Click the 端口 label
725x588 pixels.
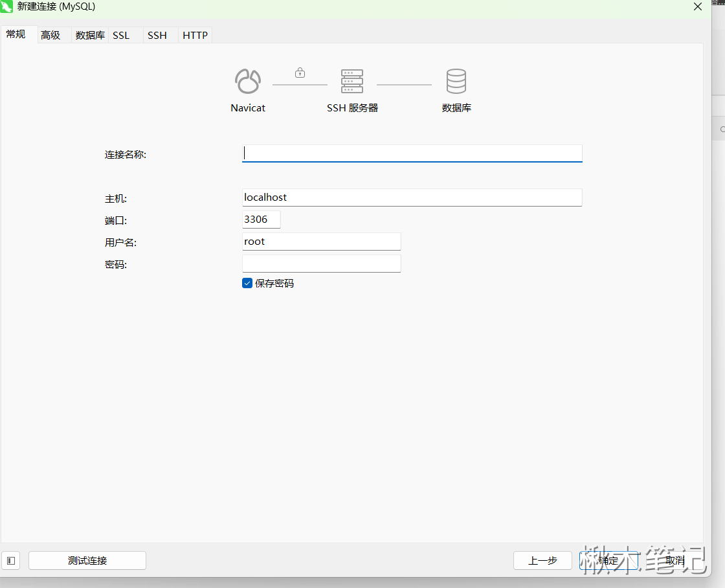pos(116,221)
